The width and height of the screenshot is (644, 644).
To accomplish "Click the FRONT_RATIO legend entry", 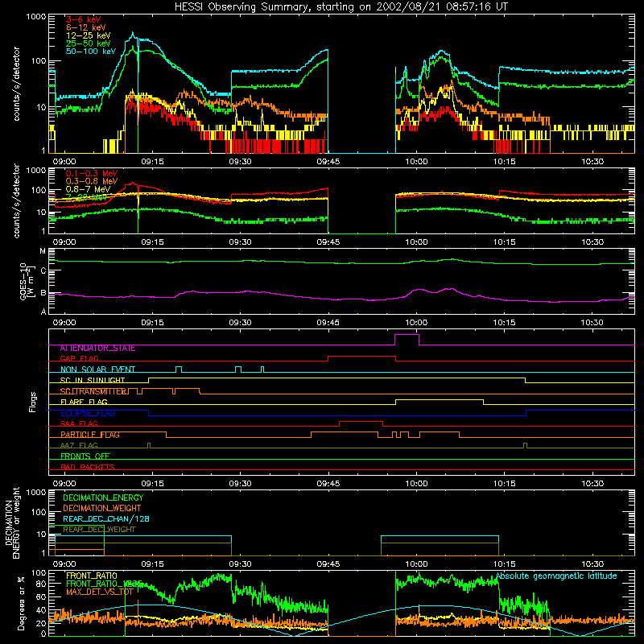I will tap(92, 576).
